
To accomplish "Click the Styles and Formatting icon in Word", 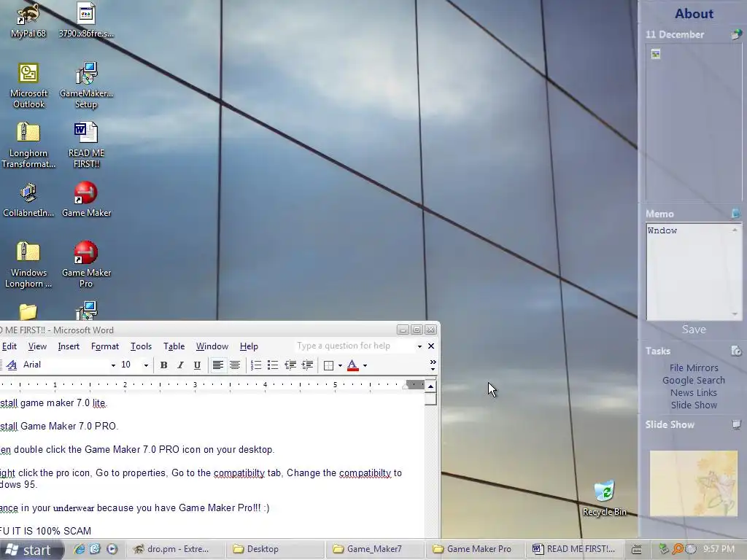I will (x=12, y=365).
